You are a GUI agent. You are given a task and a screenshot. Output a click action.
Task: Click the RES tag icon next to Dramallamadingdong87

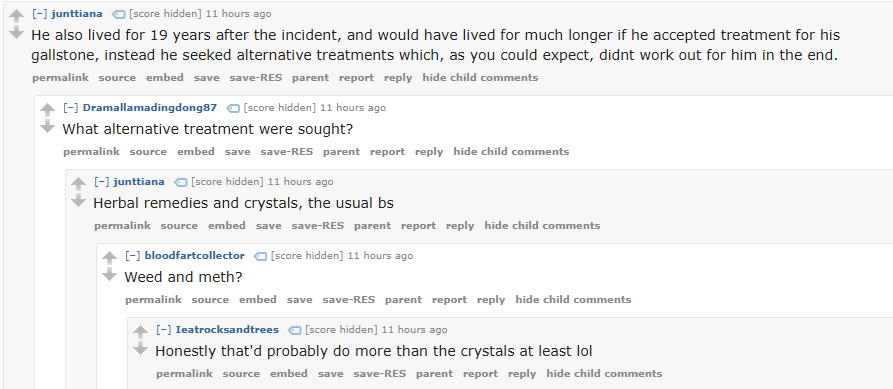coord(234,108)
